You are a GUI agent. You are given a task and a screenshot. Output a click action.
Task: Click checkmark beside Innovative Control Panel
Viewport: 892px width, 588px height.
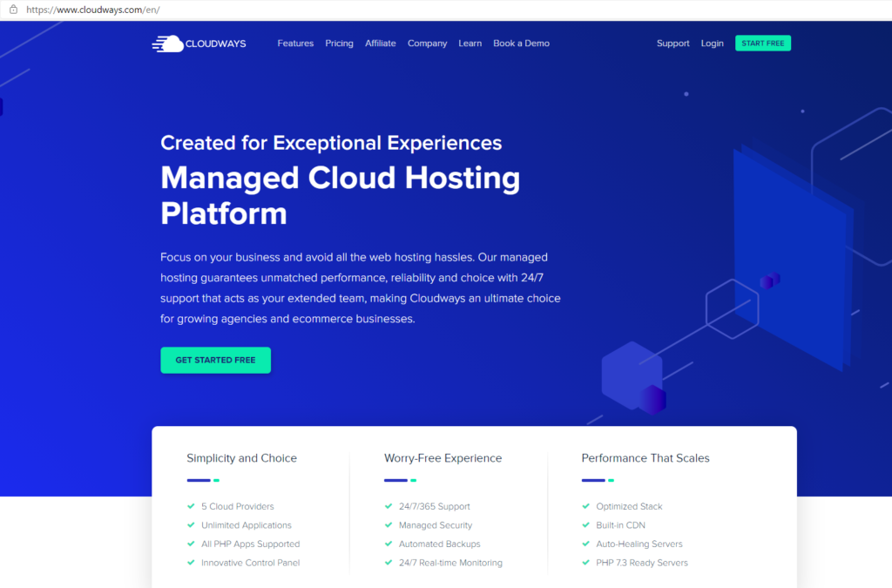point(191,563)
